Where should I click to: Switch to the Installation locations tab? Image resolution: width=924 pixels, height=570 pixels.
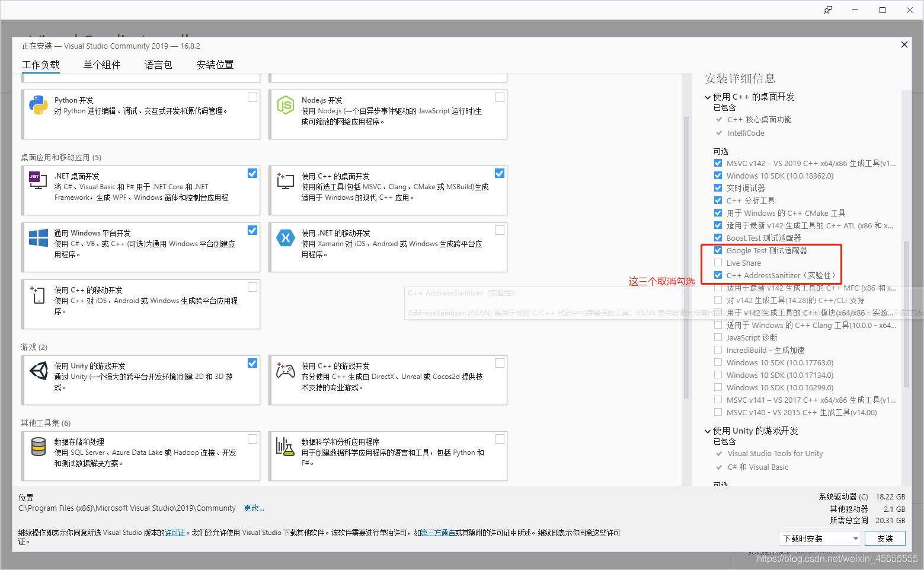215,65
